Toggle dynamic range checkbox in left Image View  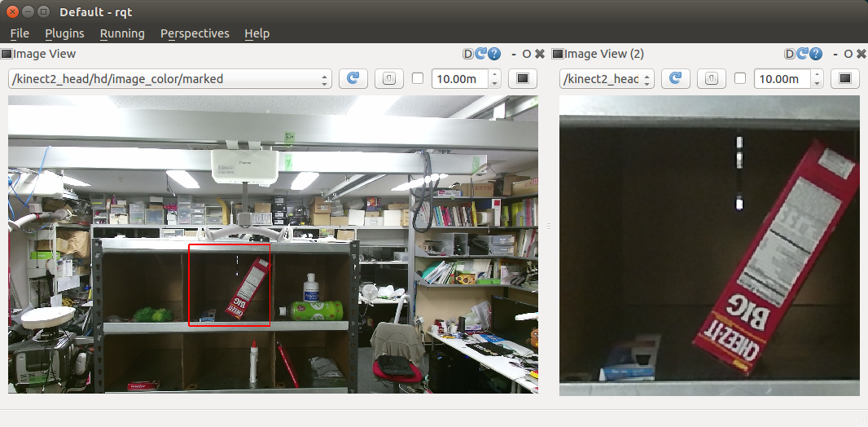point(418,79)
